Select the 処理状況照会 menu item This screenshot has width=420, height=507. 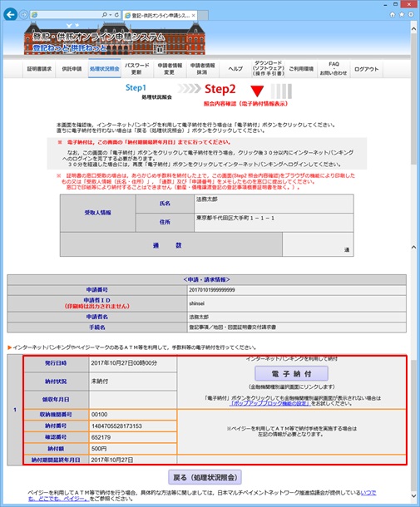coord(105,69)
